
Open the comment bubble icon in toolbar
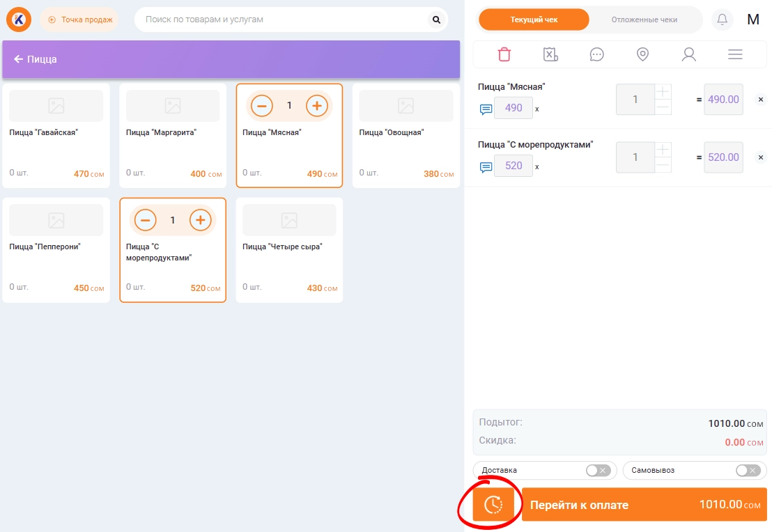[x=596, y=54]
